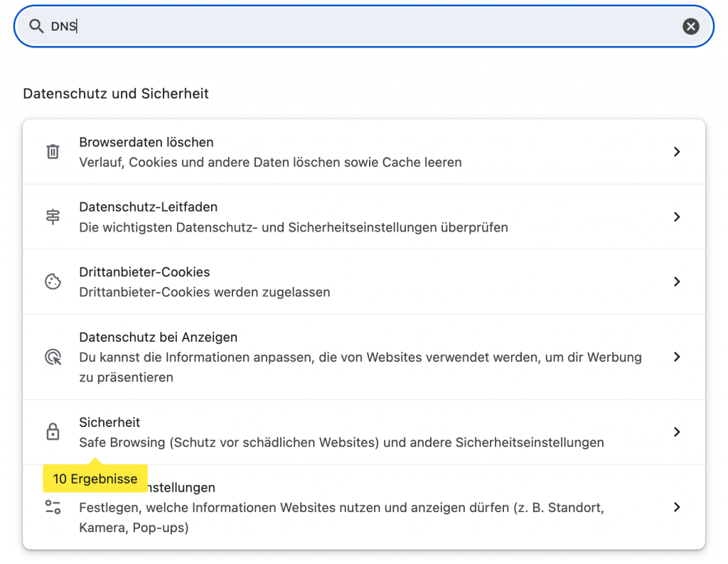Open the Sicherheit section via its chevron

[x=676, y=431]
